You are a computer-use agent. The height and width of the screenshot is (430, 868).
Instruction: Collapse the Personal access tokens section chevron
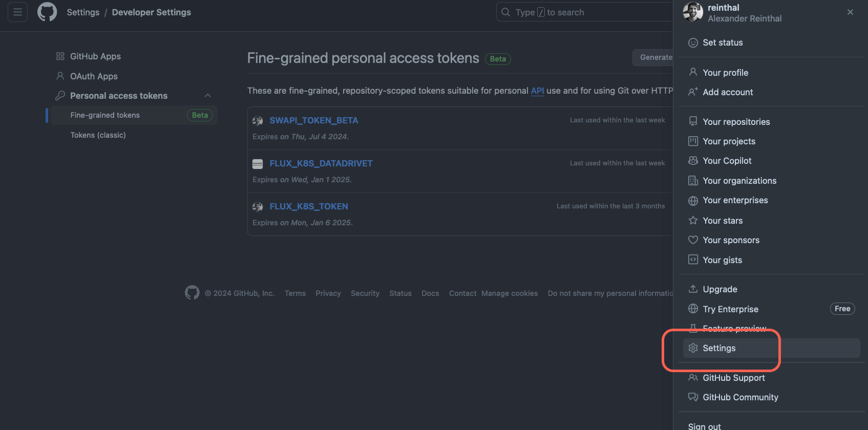pyautogui.click(x=207, y=96)
